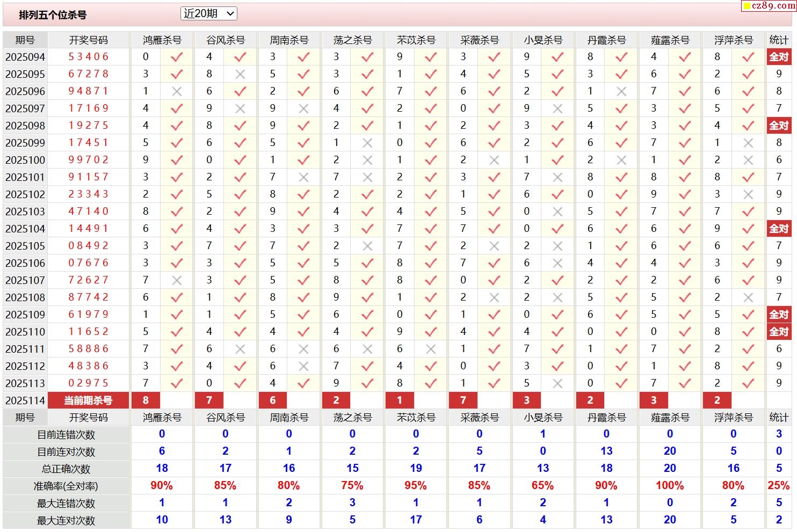797x532 pixels.
Task: Click the red check mark for 采薇杀号 in row 2025104
Action: tap(494, 229)
